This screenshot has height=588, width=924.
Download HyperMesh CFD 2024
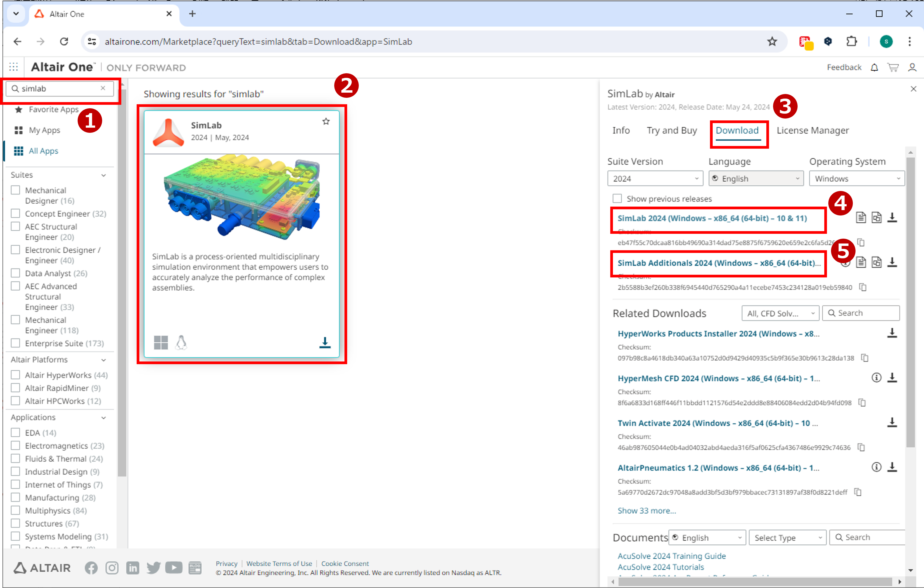pos(892,378)
